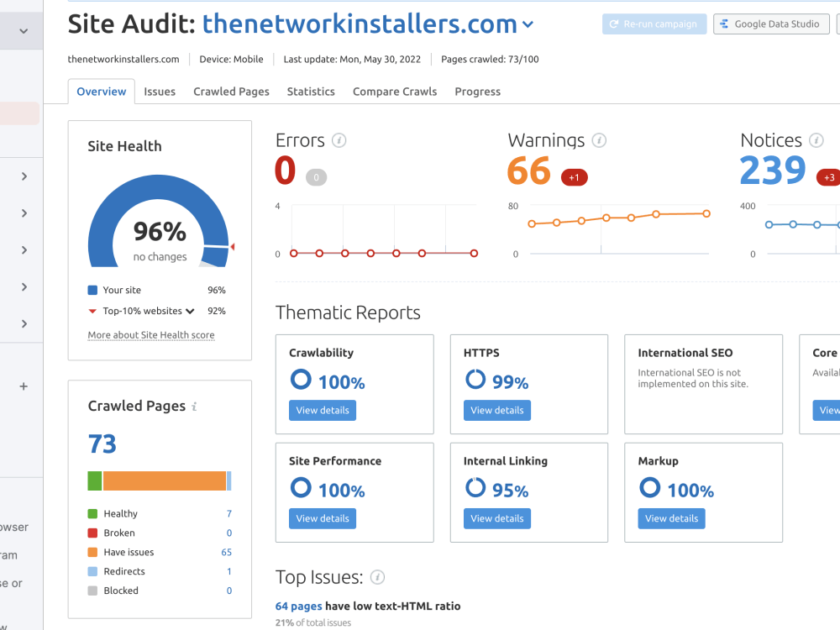Click the Broken pages count 0
The height and width of the screenshot is (630, 840).
(x=229, y=533)
